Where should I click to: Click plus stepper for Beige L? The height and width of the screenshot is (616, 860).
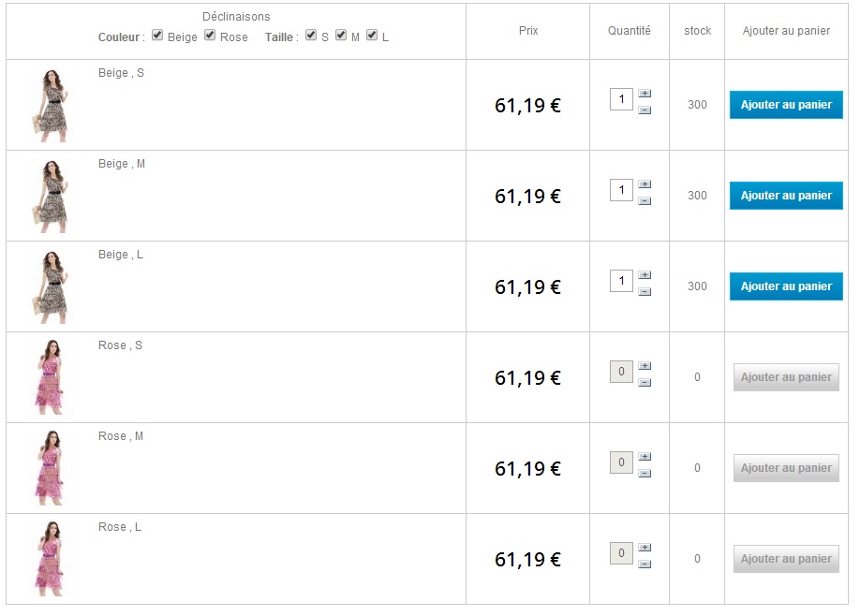(x=645, y=275)
